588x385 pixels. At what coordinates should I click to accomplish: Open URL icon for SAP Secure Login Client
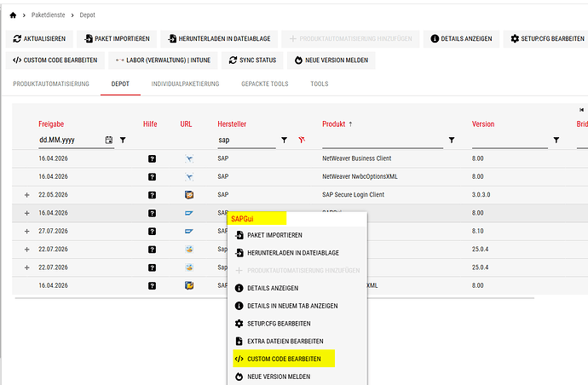(189, 195)
